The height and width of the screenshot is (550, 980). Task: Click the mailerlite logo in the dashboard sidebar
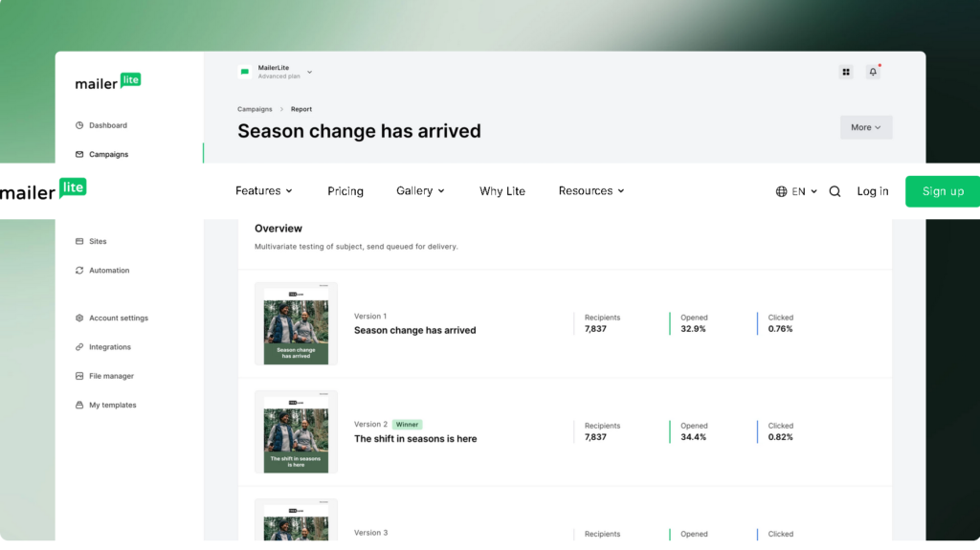[107, 82]
